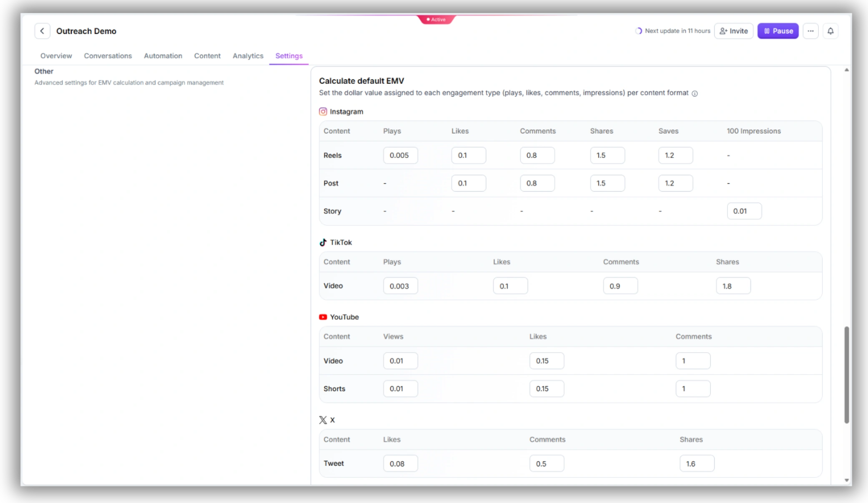Edit YouTube Video Comments value
The image size is (868, 503).
click(693, 361)
